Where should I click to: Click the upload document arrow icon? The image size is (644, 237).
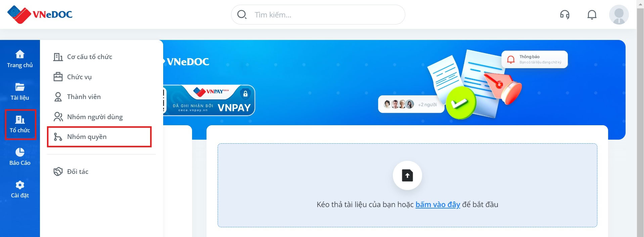pyautogui.click(x=407, y=175)
